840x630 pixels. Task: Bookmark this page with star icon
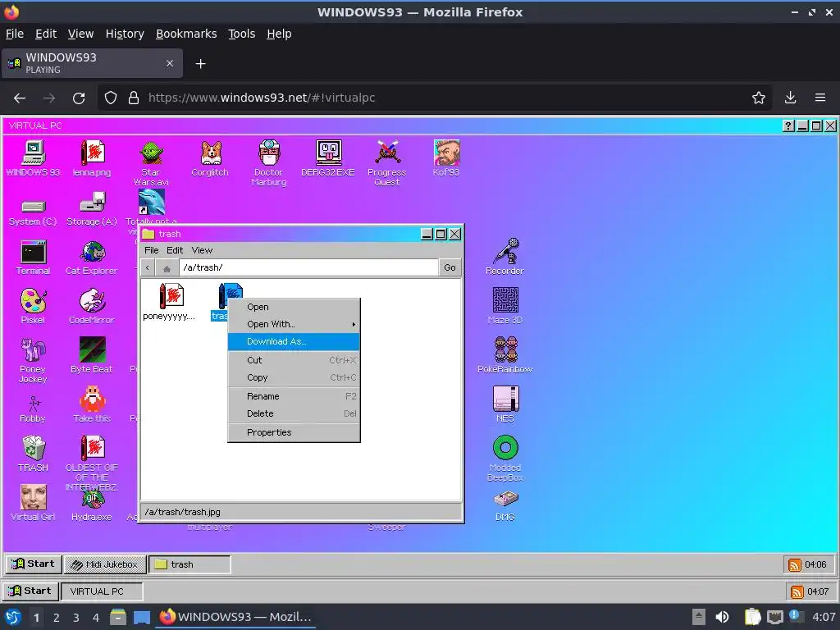pyautogui.click(x=759, y=98)
